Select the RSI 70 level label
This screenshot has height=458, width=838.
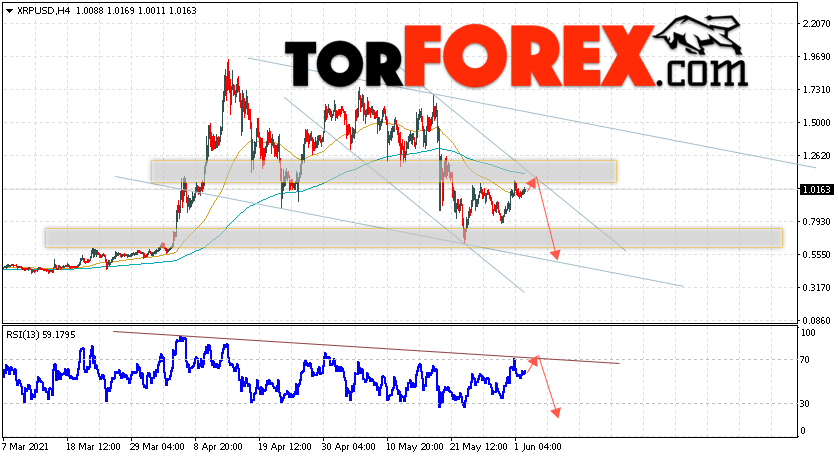tap(805, 360)
